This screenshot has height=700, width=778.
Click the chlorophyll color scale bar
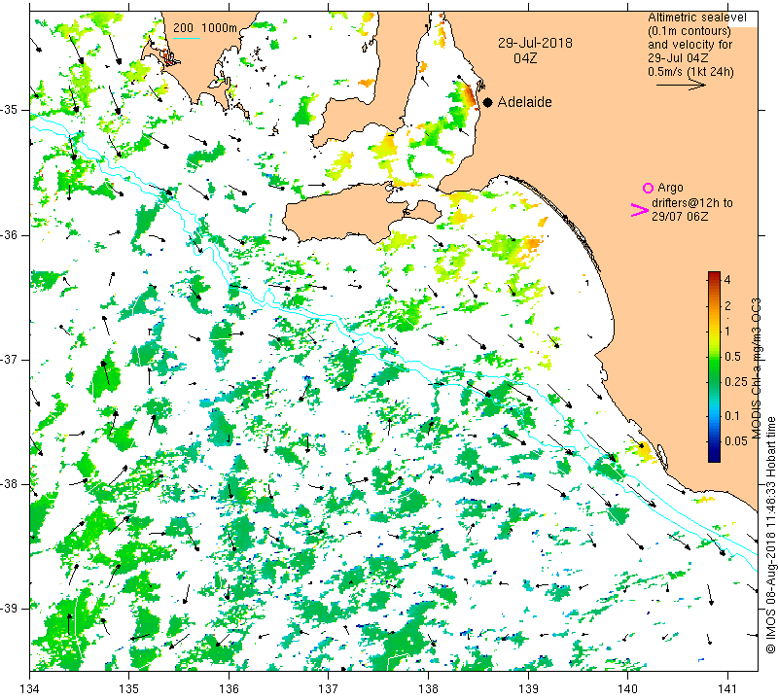(714, 367)
